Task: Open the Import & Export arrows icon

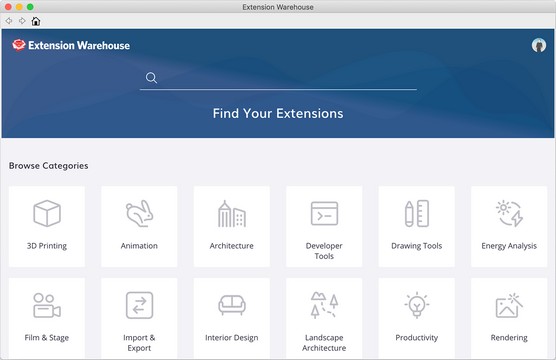Action: [139, 305]
